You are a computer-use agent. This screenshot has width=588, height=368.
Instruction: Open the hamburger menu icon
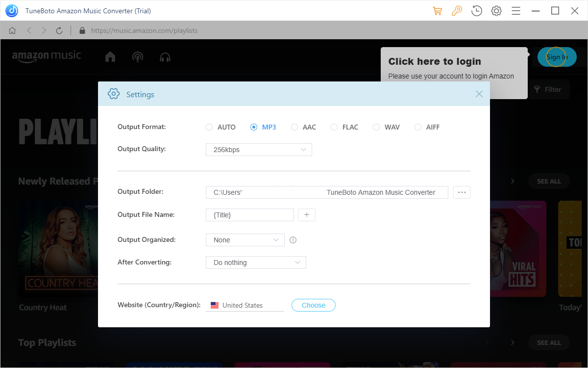(516, 11)
